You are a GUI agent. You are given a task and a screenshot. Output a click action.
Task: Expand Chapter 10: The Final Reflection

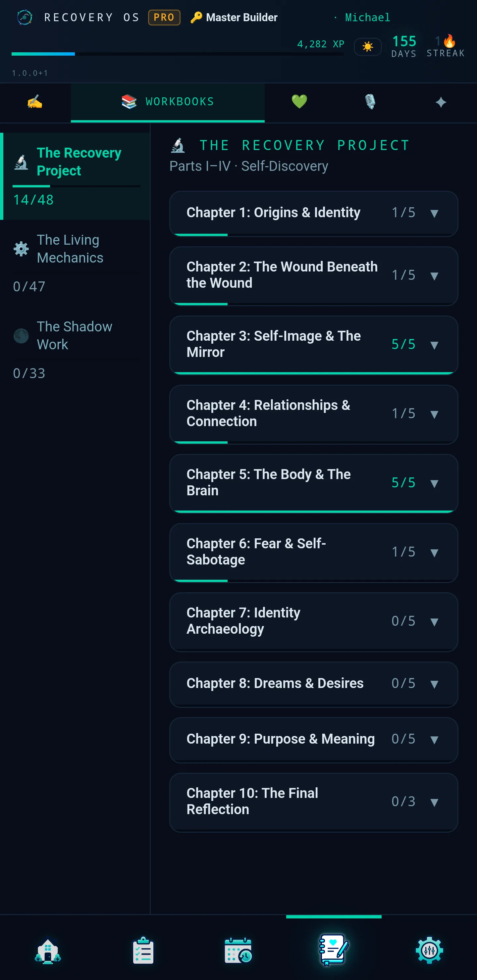(313, 802)
